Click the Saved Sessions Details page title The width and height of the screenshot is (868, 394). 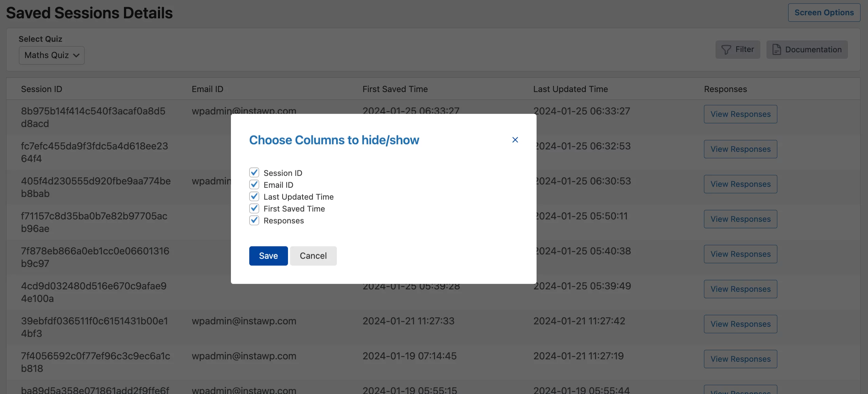[x=89, y=13]
